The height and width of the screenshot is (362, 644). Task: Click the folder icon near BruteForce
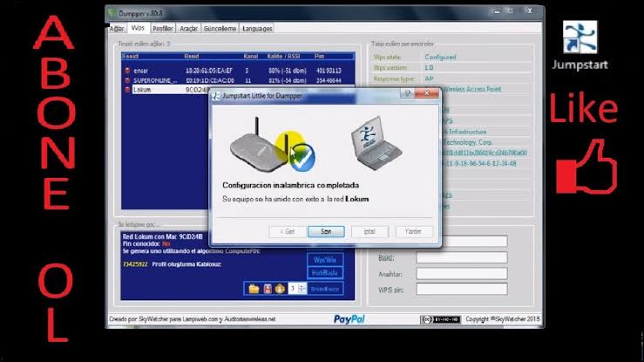(x=254, y=289)
